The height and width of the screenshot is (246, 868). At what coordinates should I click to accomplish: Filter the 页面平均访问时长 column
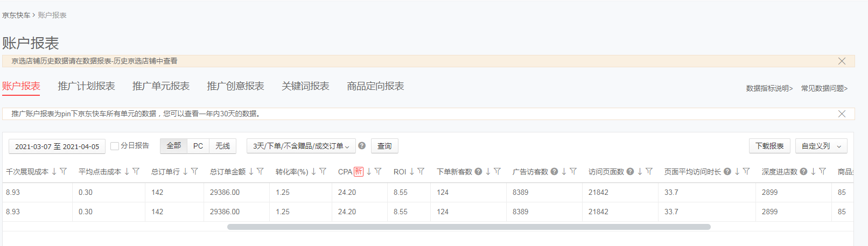coord(746,172)
